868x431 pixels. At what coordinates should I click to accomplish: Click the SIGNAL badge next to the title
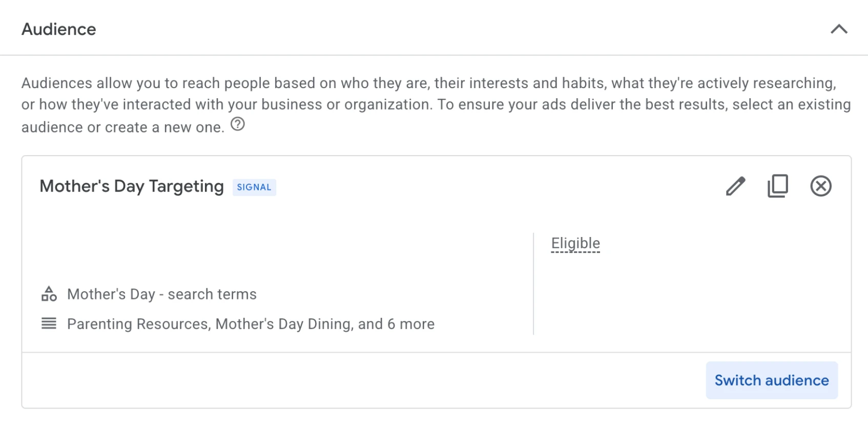point(254,187)
